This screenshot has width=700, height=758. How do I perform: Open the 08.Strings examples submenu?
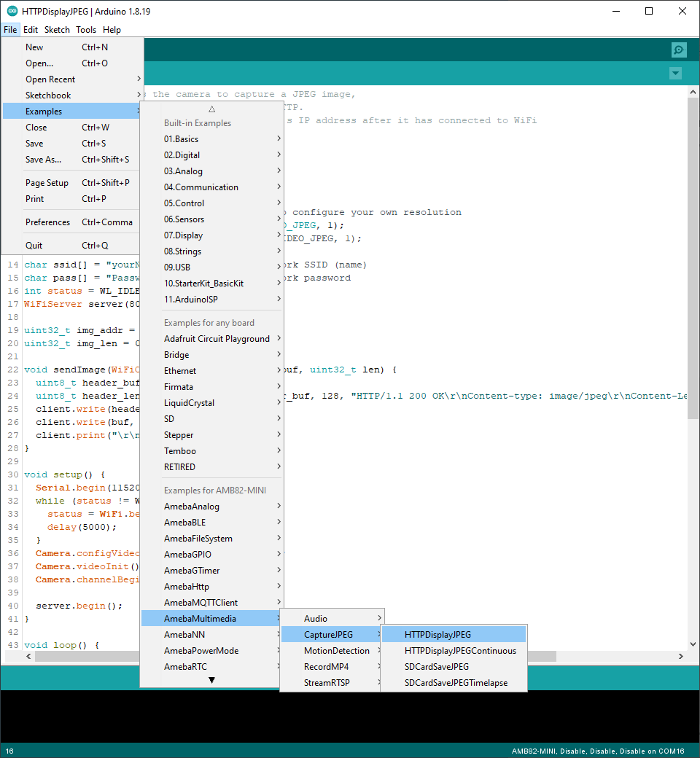212,251
